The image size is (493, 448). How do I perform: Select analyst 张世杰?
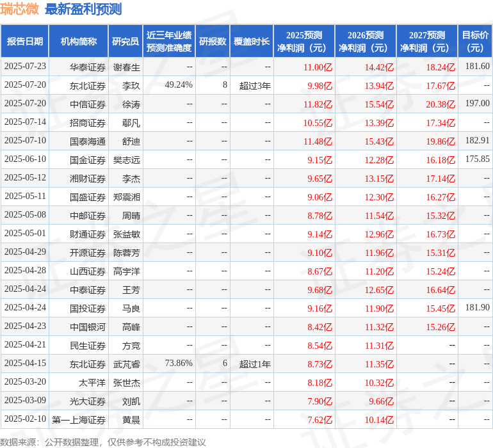[126, 383]
